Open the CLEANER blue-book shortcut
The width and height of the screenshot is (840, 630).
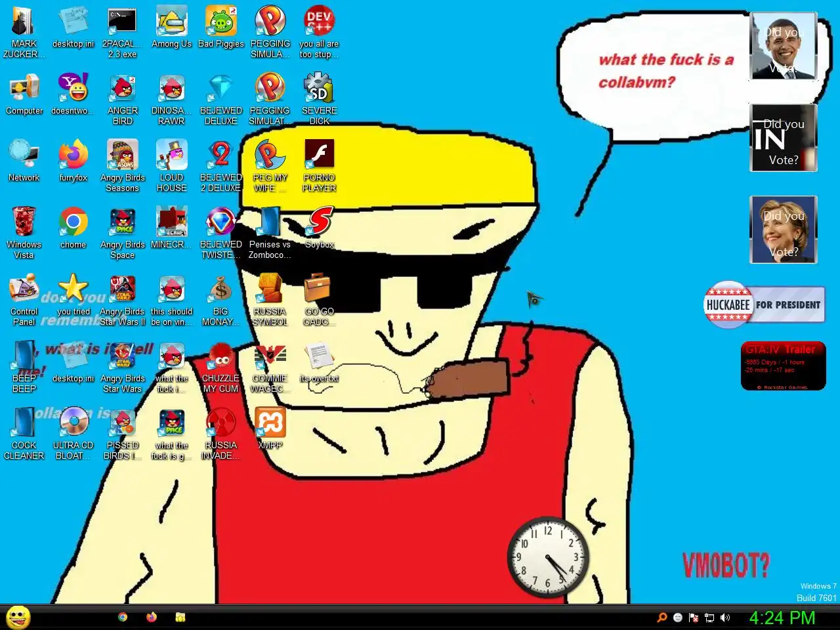click(24, 434)
